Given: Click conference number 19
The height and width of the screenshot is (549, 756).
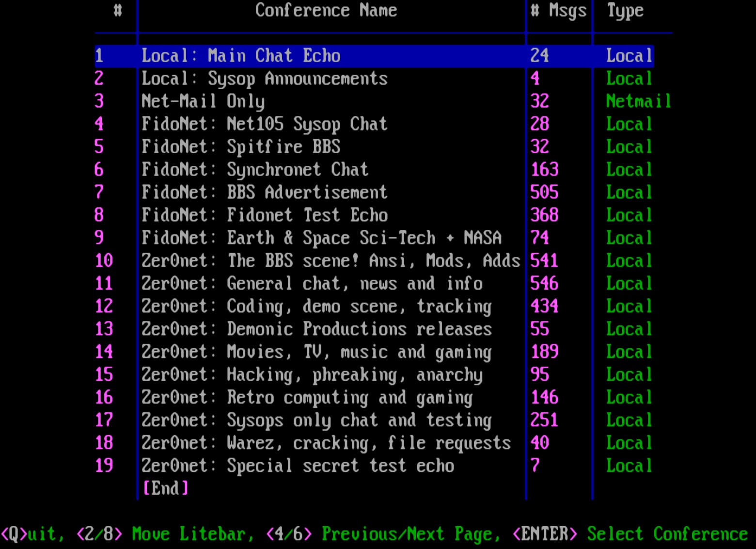Looking at the screenshot, I should pos(104,466).
